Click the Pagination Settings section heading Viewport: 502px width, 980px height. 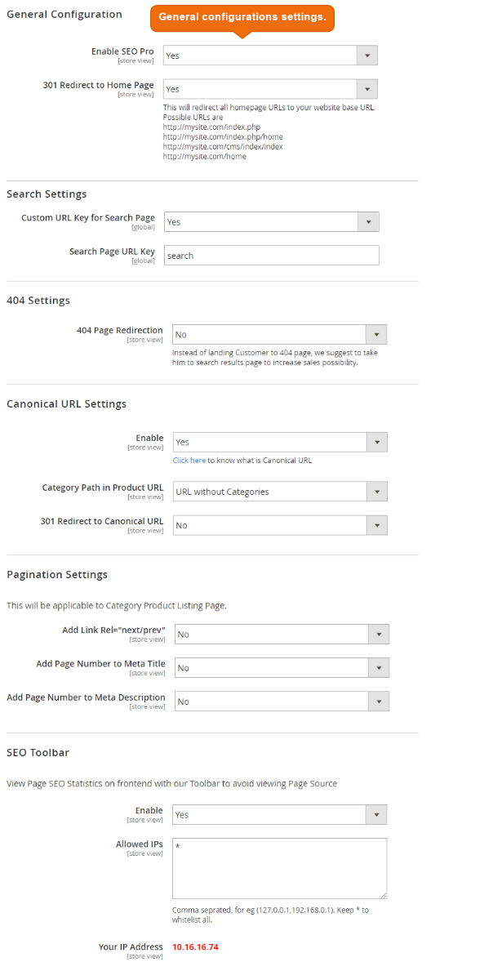pos(57,575)
